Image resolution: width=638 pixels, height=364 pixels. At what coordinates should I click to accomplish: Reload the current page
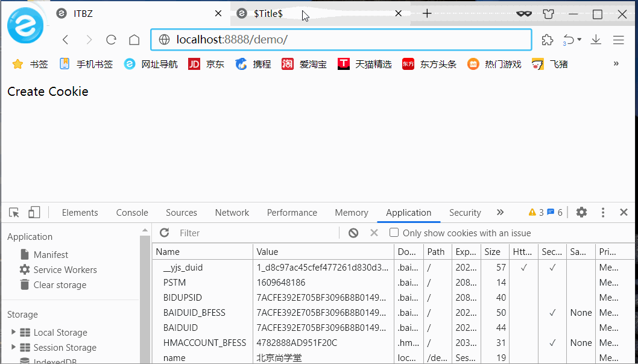[x=111, y=39]
